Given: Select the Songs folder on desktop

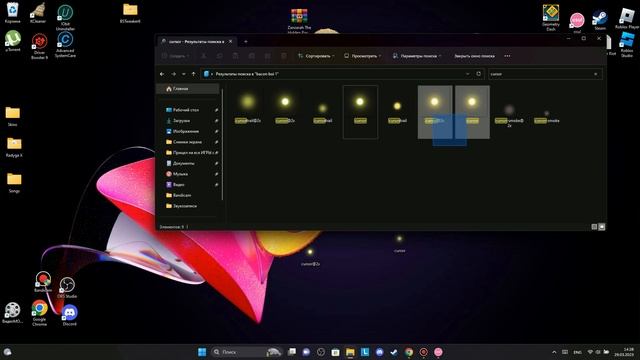Looking at the screenshot, I should pos(14,182).
